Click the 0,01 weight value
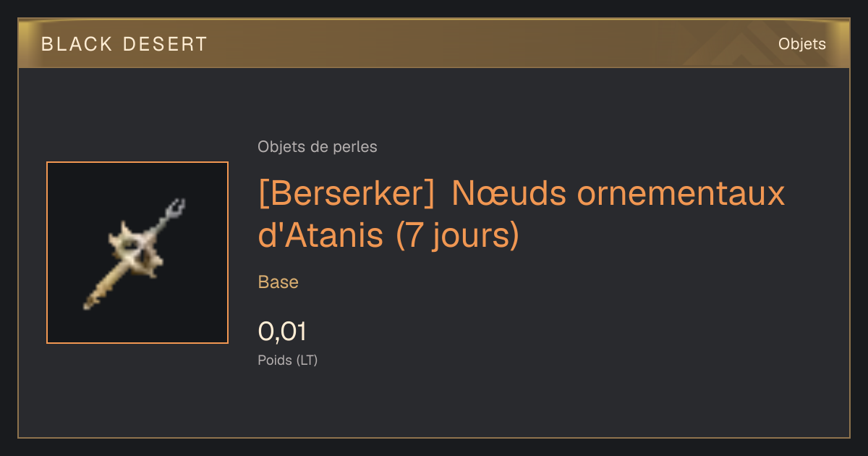This screenshot has width=868, height=456. [282, 332]
